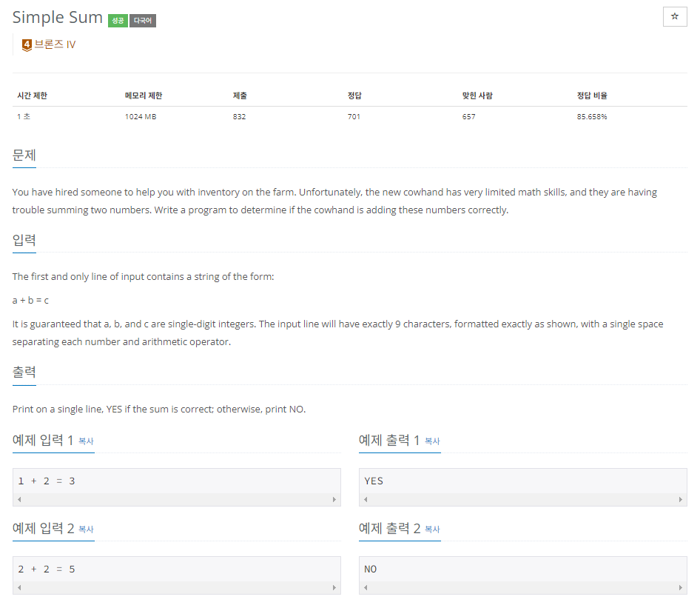Copy sample output 2 using its 복사 link
Screen dimensions: 700x608
(x=431, y=529)
